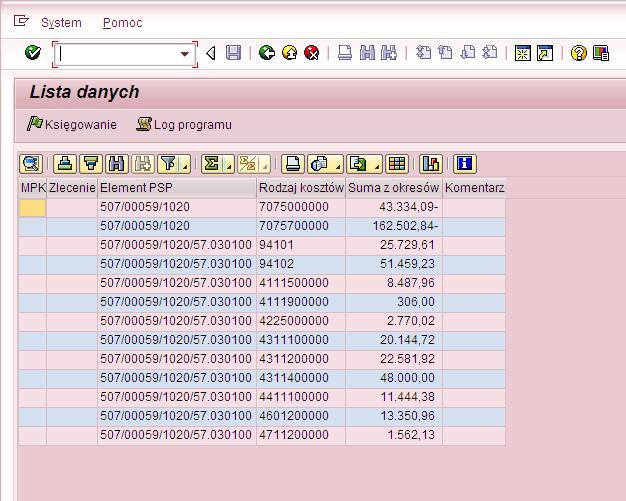This screenshot has height=501, width=626.
Task: Go to next page icon
Action: pyautogui.click(x=468, y=53)
